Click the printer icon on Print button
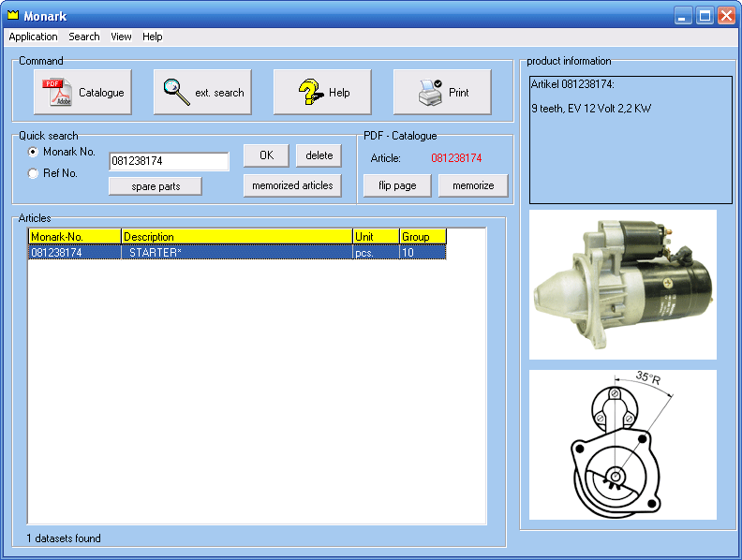 tap(430, 92)
